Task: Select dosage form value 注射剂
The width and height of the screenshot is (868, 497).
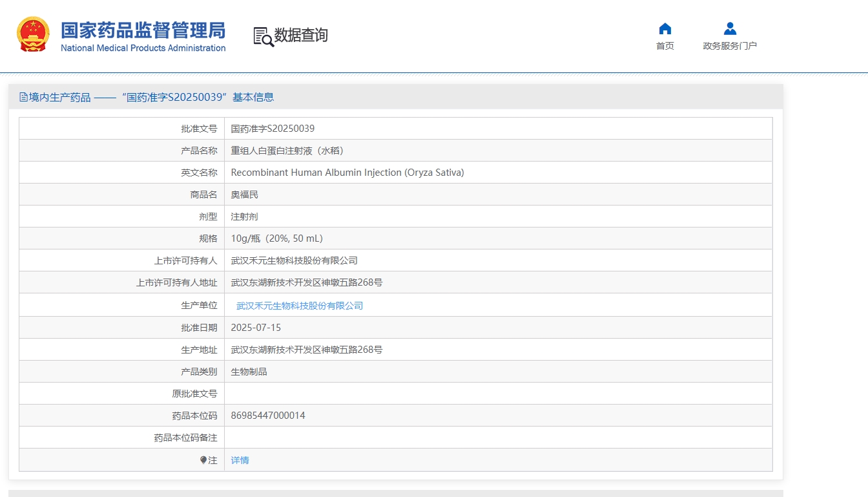Action: click(x=245, y=217)
